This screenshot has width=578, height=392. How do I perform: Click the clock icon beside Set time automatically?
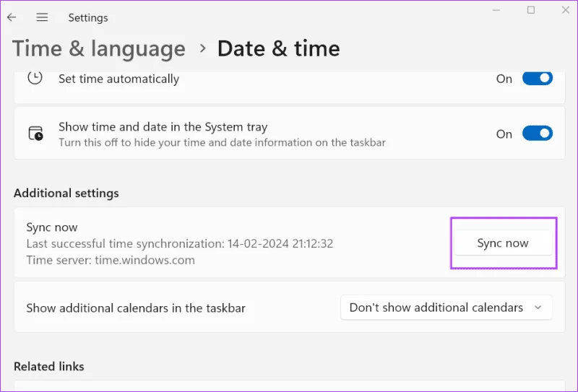pyautogui.click(x=35, y=78)
